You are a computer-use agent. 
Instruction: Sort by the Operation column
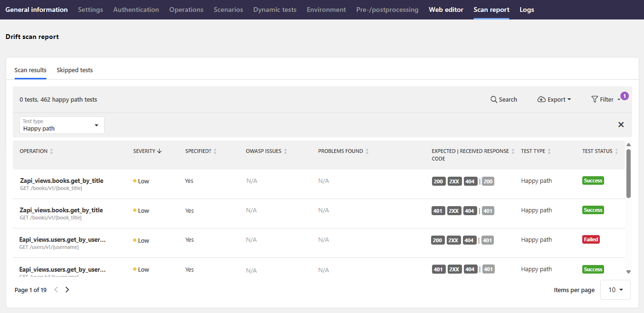point(37,151)
